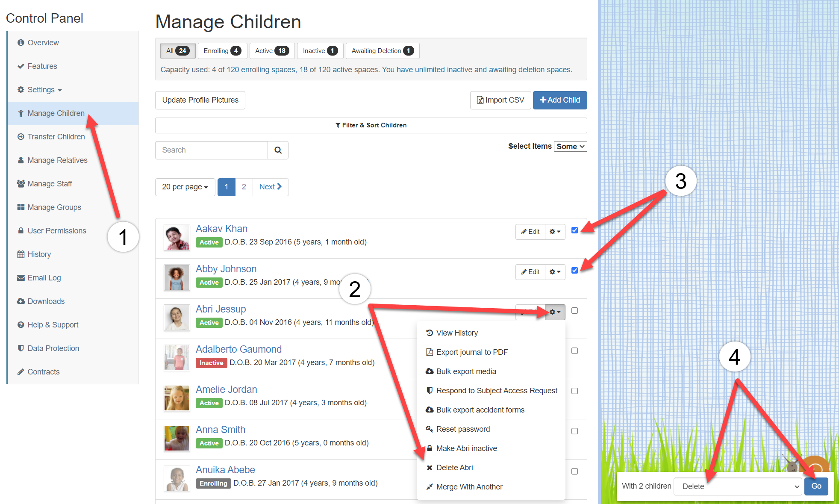Click the History calendar icon in sidebar

point(21,254)
